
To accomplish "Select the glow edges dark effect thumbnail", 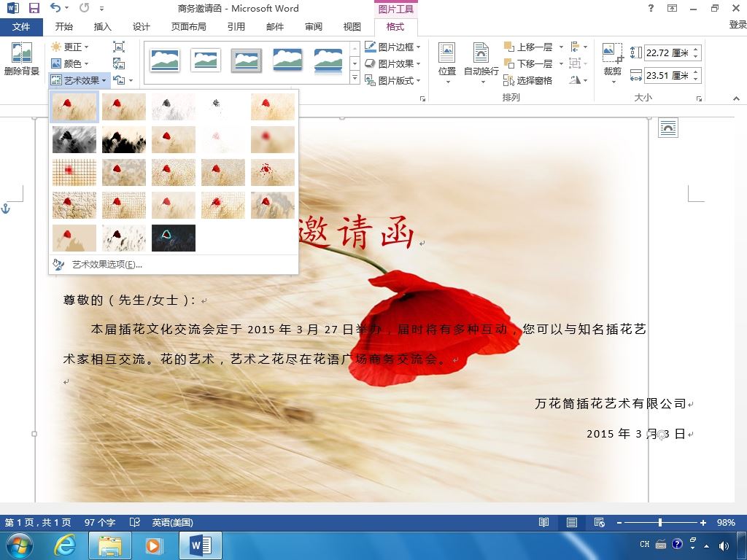I will (174, 238).
